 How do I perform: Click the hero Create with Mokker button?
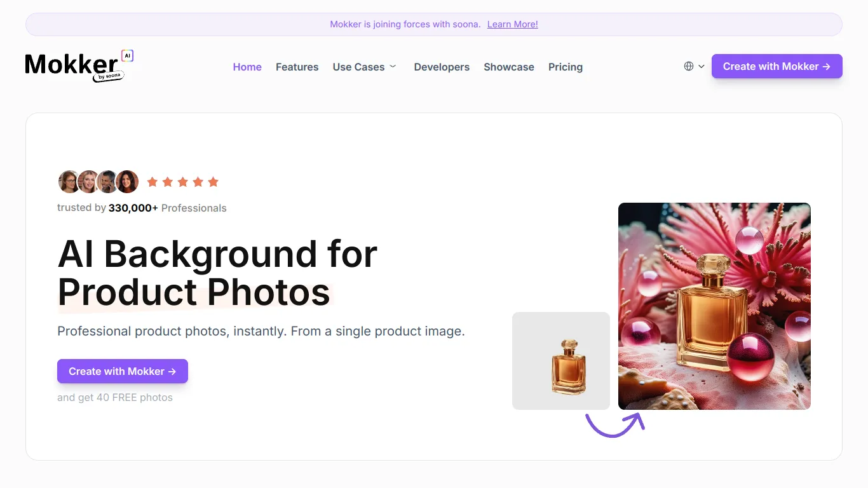[123, 371]
